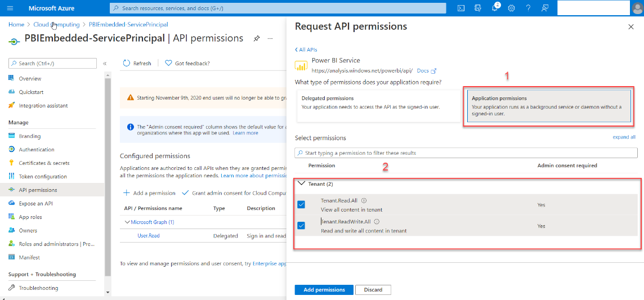
Task: Click the help question mark icon
Action: pyautogui.click(x=528, y=8)
